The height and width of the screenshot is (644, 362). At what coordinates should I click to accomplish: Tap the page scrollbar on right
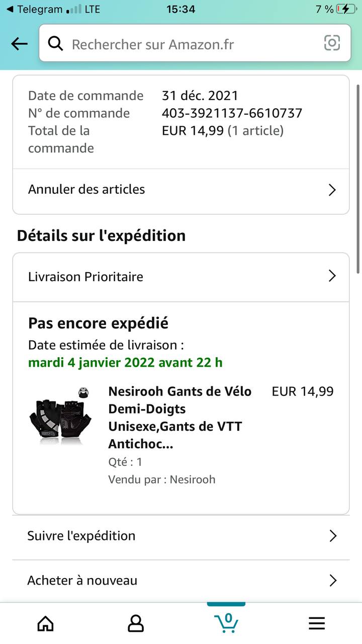tap(358, 179)
